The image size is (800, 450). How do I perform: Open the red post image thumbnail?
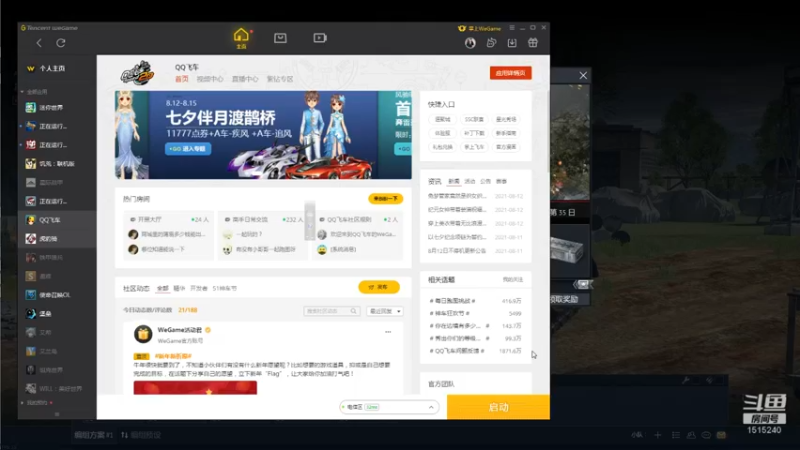(x=195, y=388)
